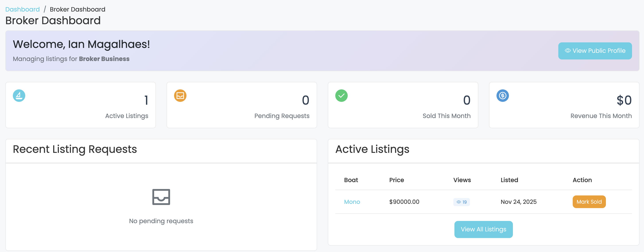Click the 19 views badge

462,202
